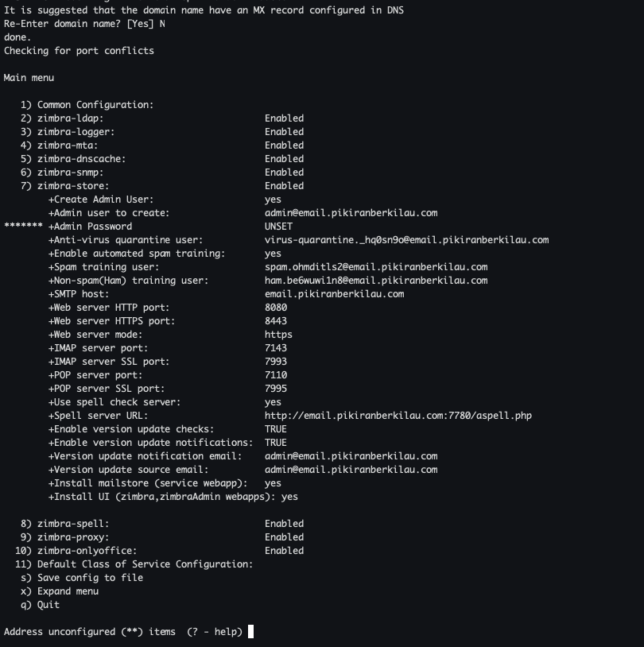Click the cursor at the Address unconfigured prompt
This screenshot has width=644, height=647.
pyautogui.click(x=251, y=632)
